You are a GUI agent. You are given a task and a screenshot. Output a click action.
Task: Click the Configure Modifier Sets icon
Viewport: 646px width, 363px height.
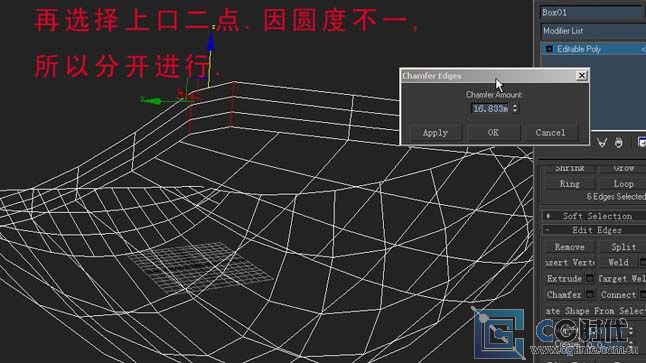click(641, 143)
